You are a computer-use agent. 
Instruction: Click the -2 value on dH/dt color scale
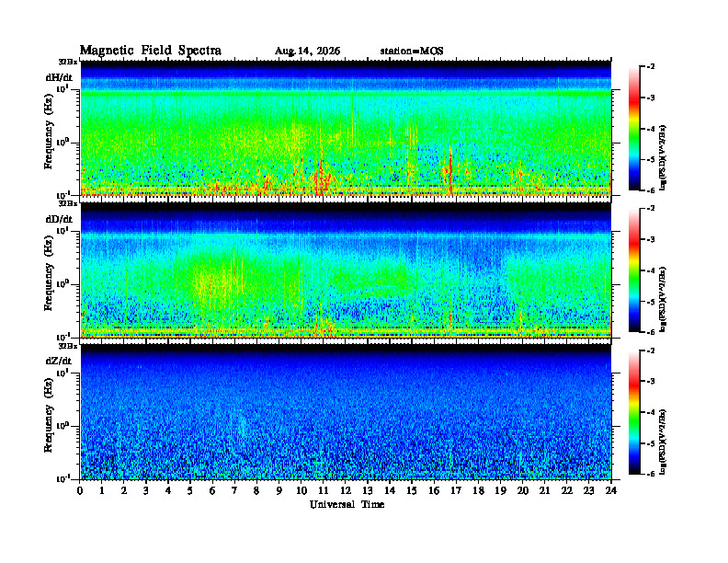[651, 67]
